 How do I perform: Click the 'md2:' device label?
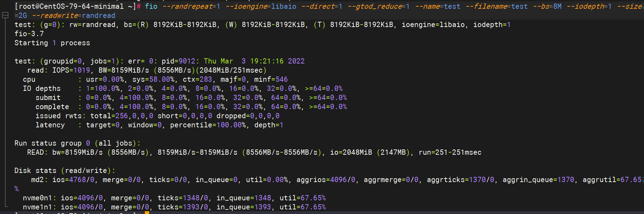click(x=40, y=180)
